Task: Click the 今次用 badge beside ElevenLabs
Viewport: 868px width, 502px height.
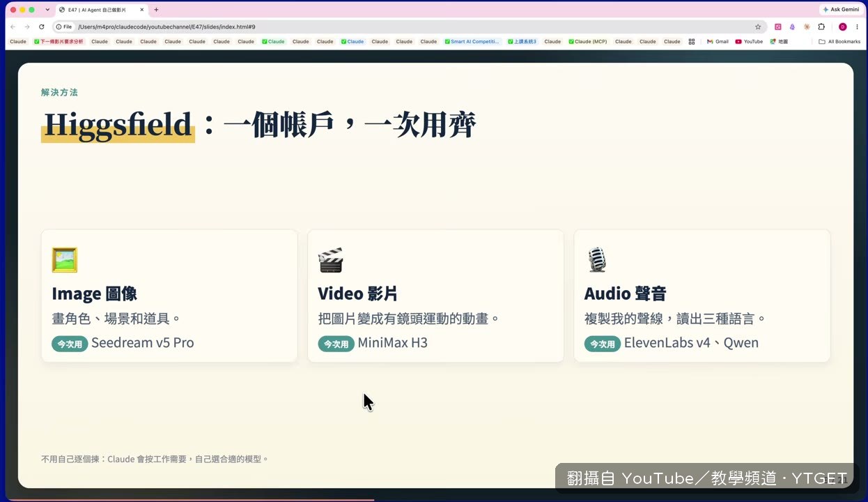Action: [x=602, y=344]
